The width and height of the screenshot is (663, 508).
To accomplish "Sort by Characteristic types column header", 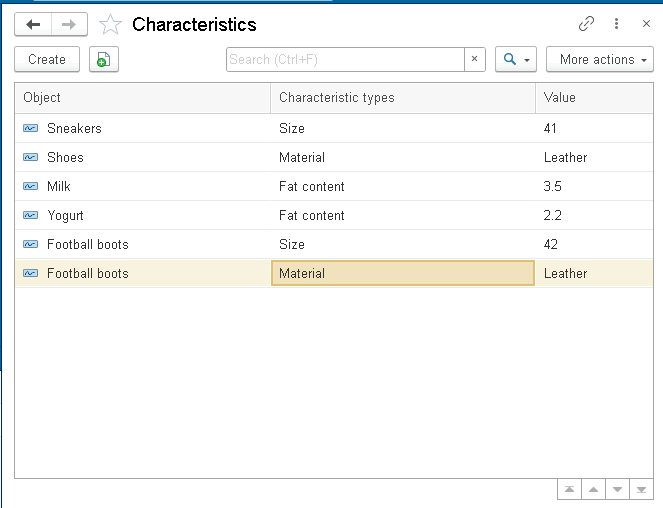I will click(x=402, y=98).
